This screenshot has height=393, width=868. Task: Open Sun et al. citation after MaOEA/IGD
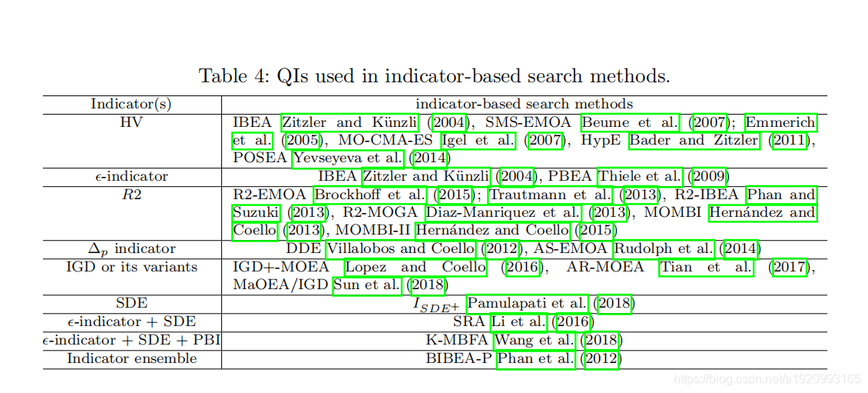click(366, 285)
